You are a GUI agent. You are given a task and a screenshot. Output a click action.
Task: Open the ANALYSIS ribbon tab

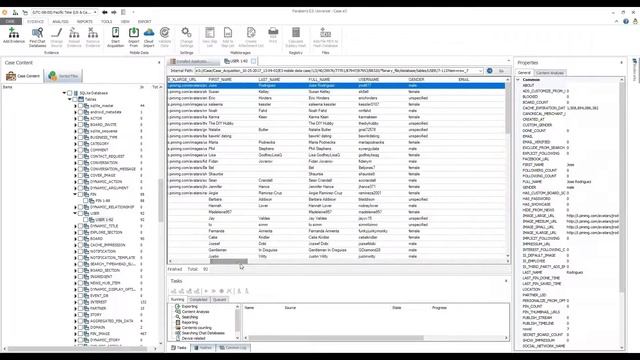click(x=60, y=21)
